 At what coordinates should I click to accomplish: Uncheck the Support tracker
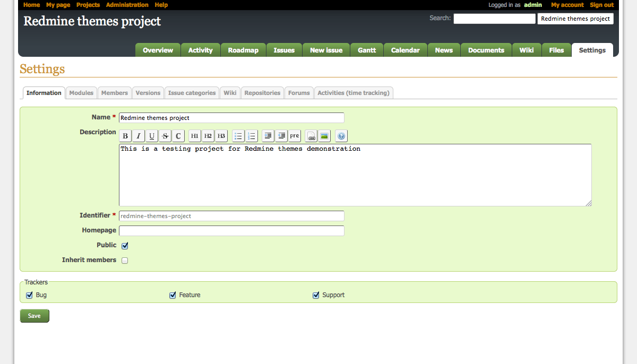pyautogui.click(x=316, y=295)
